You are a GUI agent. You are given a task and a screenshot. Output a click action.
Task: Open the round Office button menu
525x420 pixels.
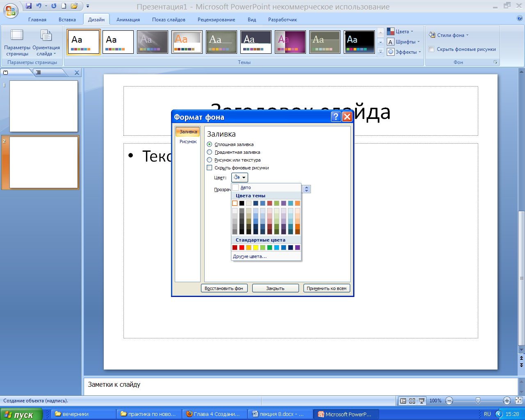click(11, 10)
